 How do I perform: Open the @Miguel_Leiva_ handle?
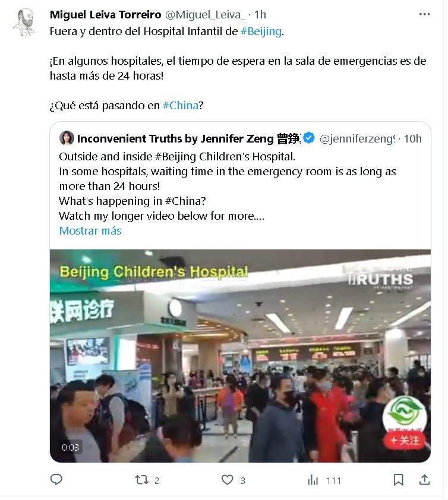point(205,15)
